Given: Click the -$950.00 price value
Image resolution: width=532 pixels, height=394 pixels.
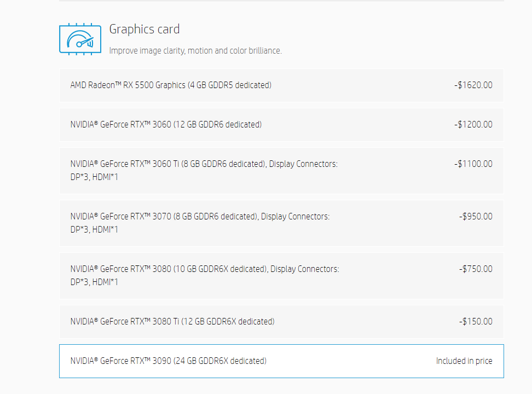Looking at the screenshot, I should [476, 216].
